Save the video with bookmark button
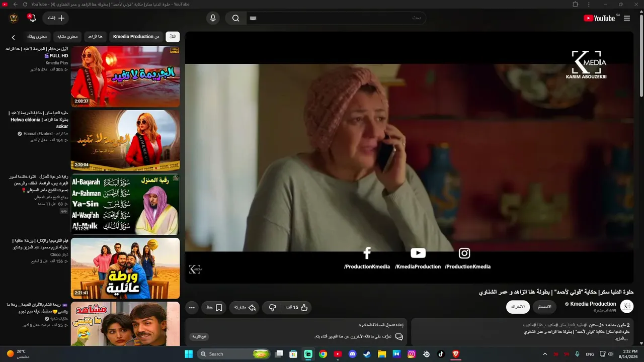644x362 pixels. [x=214, y=307]
